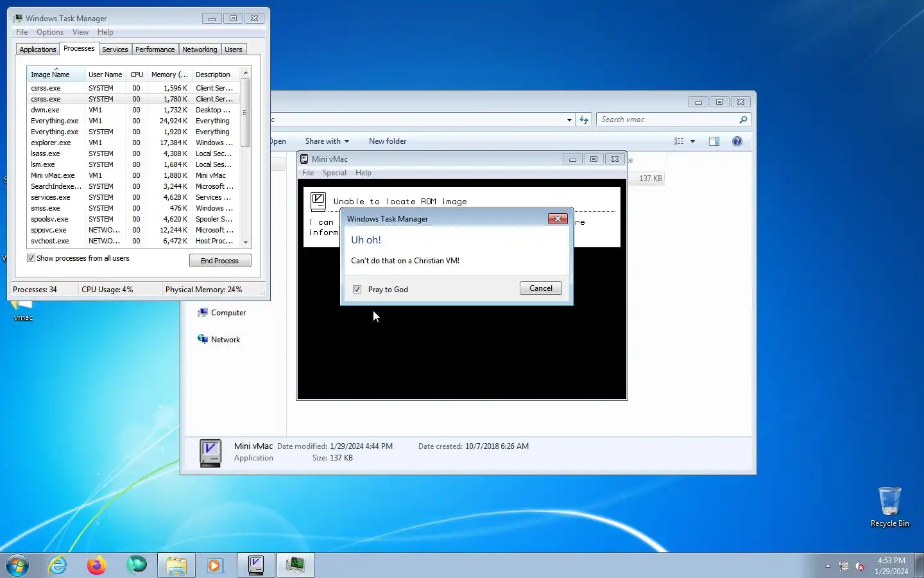
Task: Open Task Manager Options menu
Action: [x=50, y=32]
